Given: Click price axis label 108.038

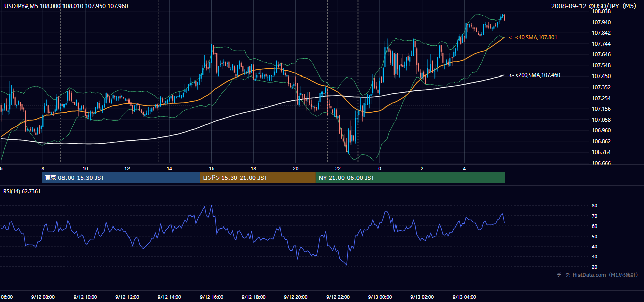Looking at the screenshot, I should pos(602,11).
